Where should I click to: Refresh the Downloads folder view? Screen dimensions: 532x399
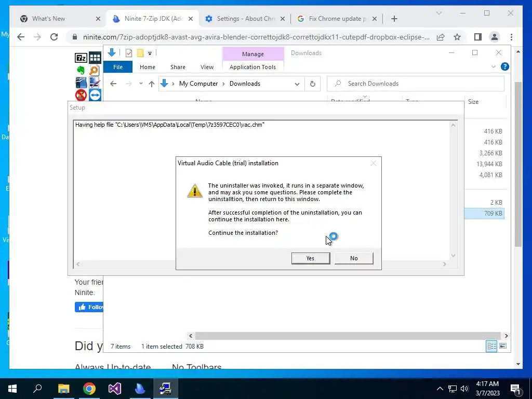pyautogui.click(x=312, y=84)
